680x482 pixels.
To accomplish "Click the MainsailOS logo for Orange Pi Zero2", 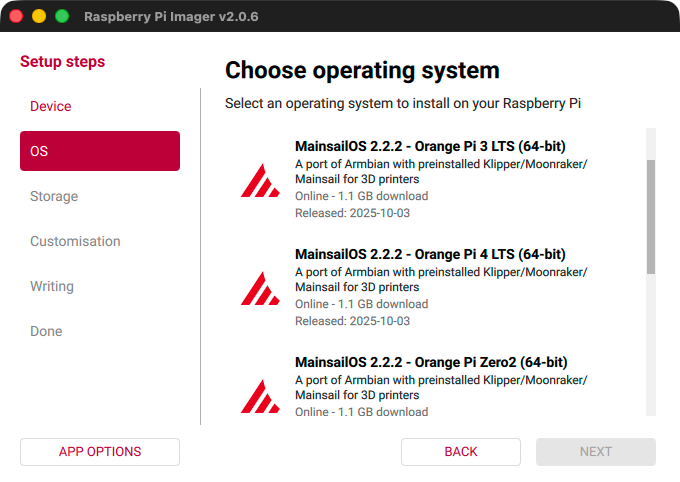I will tap(260, 397).
